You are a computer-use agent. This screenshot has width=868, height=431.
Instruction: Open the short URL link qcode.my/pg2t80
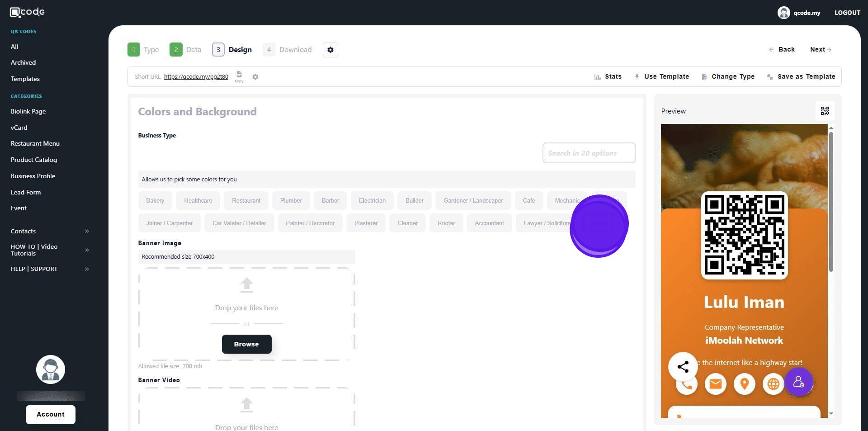point(196,77)
